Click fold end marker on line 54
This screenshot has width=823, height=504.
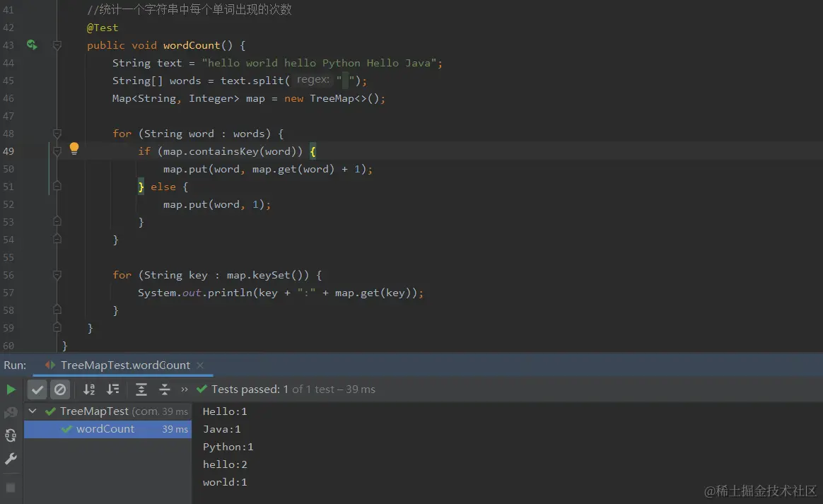57,239
